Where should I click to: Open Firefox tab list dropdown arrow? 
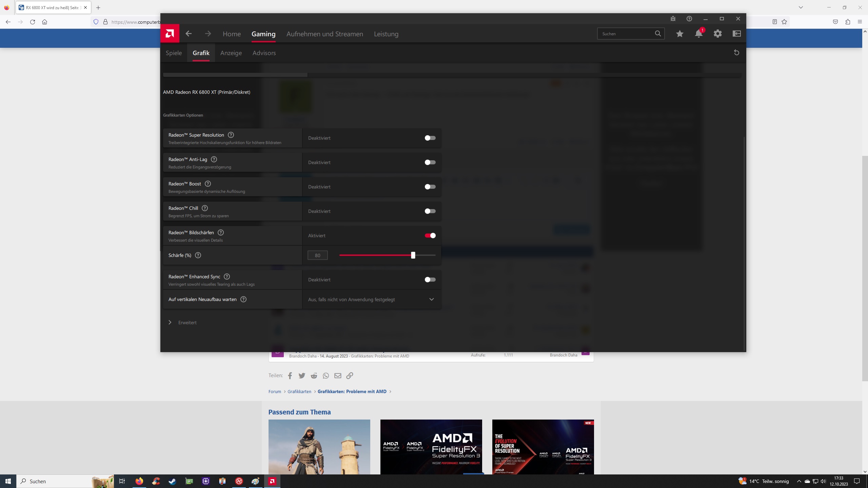(801, 7)
